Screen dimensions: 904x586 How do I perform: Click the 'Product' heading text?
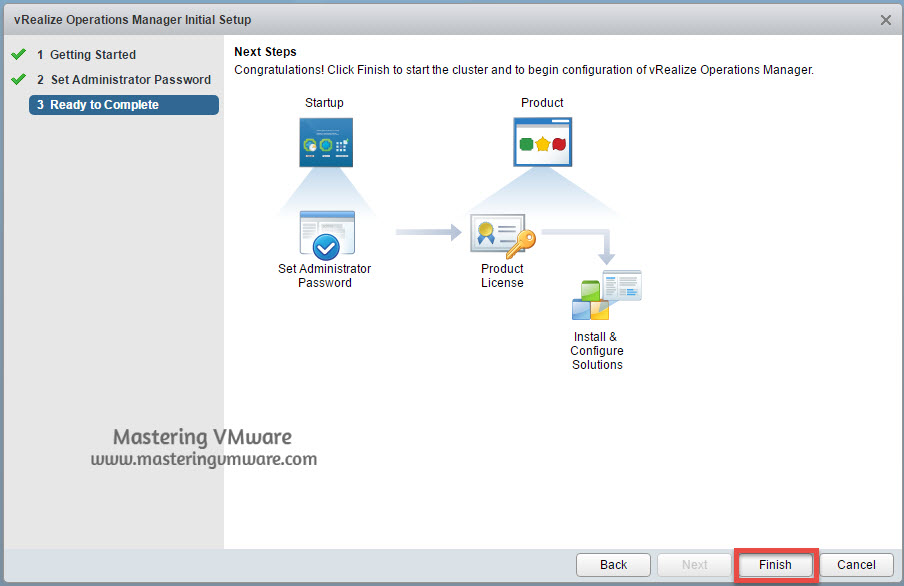[x=542, y=103]
